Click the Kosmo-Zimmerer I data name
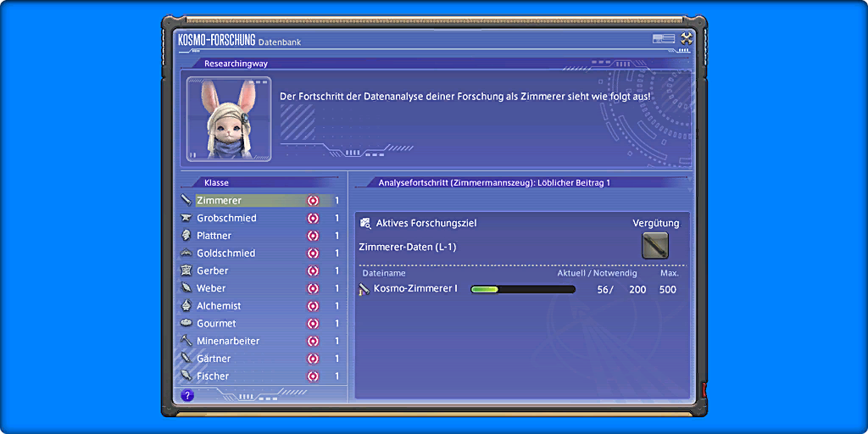868x434 pixels. point(415,289)
